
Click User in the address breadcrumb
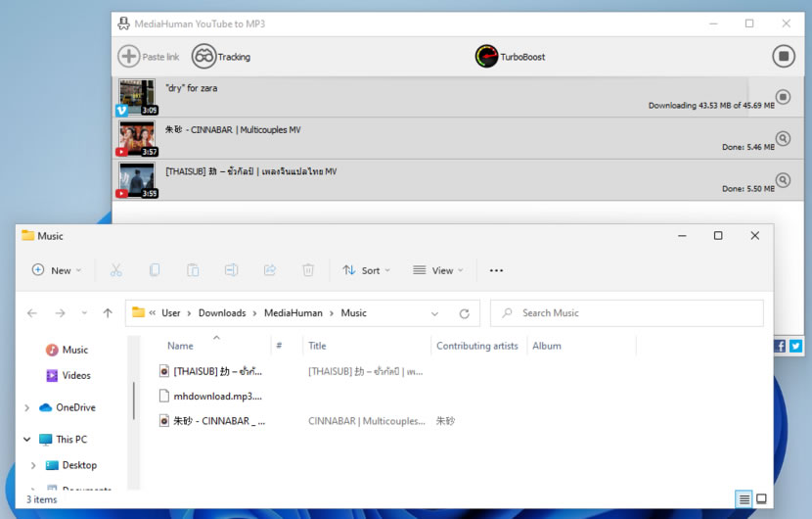tap(171, 313)
